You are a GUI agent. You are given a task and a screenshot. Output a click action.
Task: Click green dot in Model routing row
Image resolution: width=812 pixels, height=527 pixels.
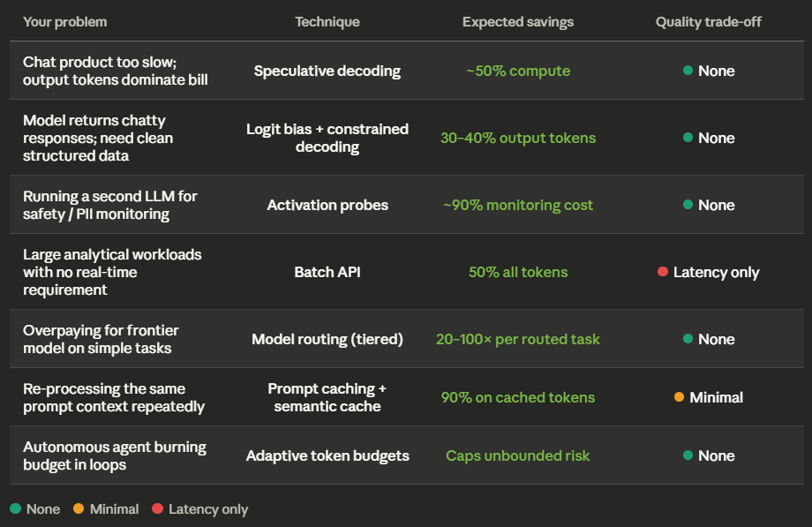(688, 339)
